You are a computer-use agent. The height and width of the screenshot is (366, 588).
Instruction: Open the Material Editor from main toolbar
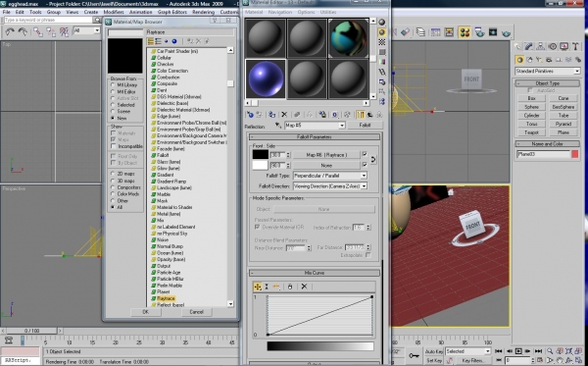(x=465, y=32)
